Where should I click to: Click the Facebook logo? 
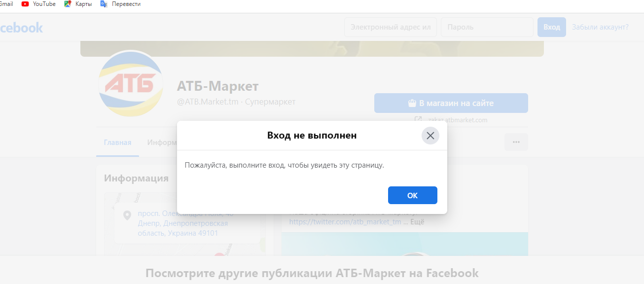(x=21, y=28)
